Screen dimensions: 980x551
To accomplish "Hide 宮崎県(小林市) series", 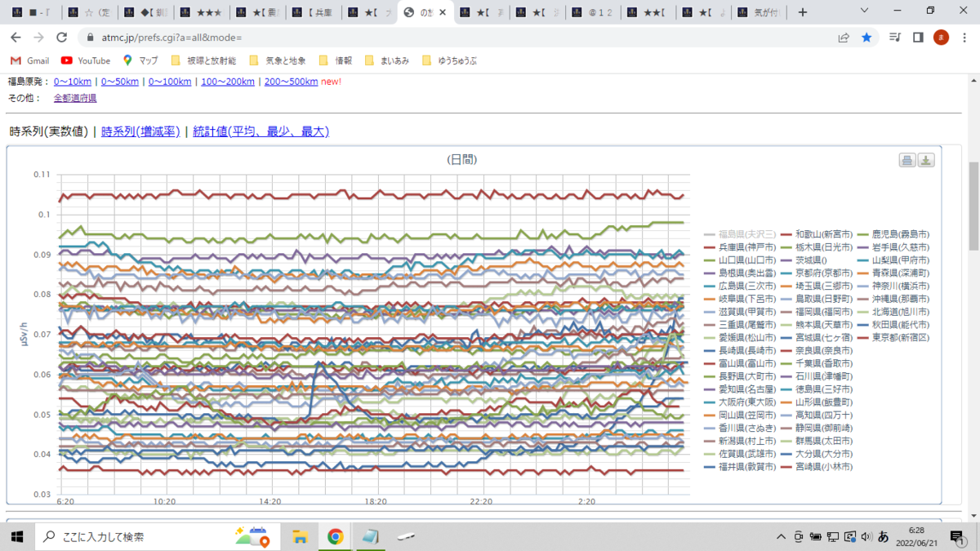I will 815,467.
